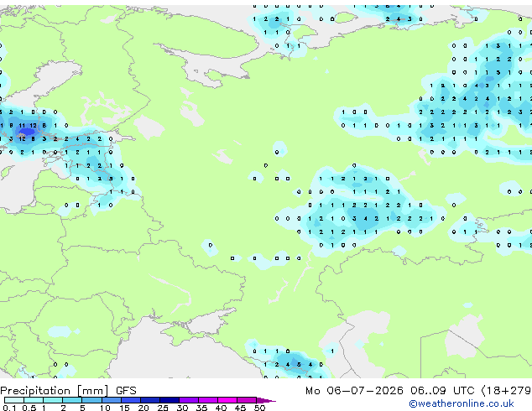
Task: Choose the 20–25 mm legend swatch
Action: (x=149, y=400)
